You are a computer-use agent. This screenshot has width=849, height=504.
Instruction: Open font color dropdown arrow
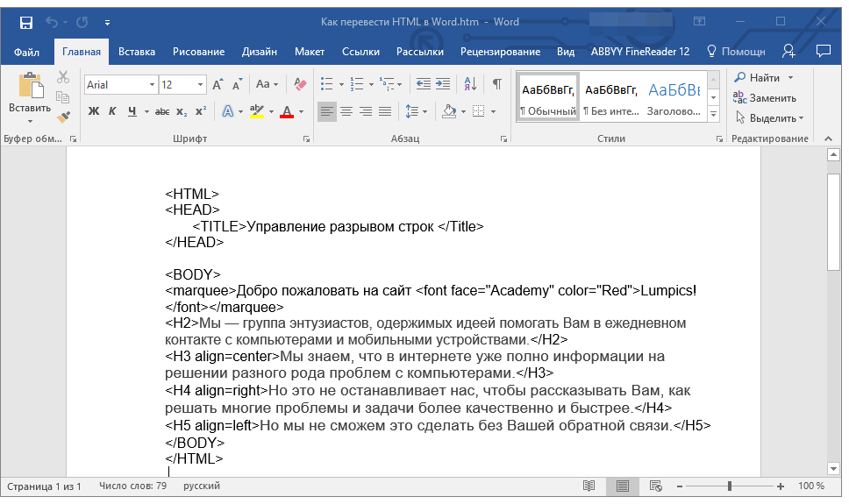302,112
